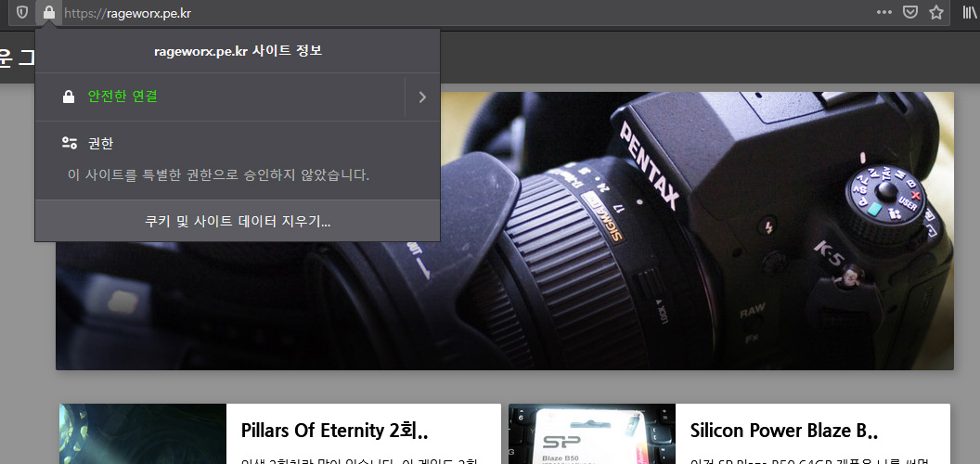The width and height of the screenshot is (980, 464).
Task: Open the Pillars Of Eternity 2회 post title
Action: [334, 431]
